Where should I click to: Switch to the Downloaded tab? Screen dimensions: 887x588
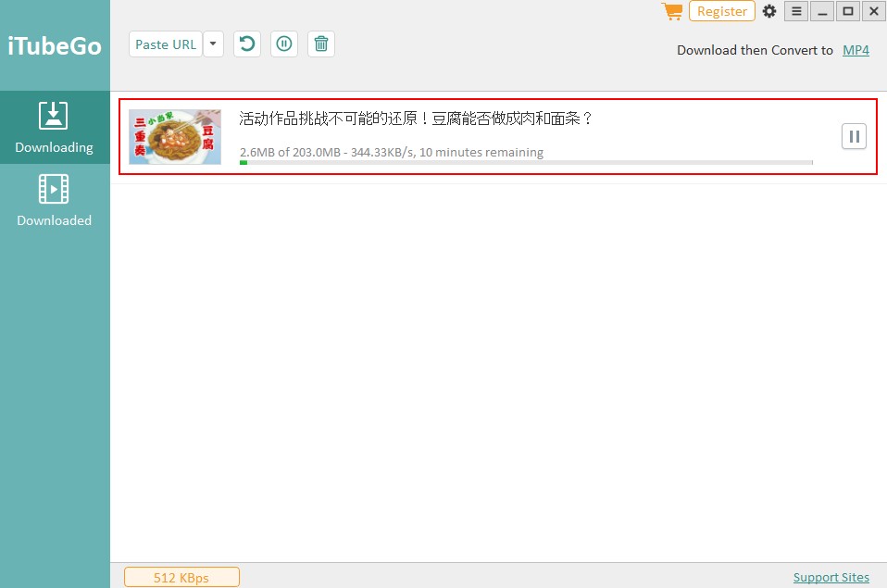click(55, 200)
